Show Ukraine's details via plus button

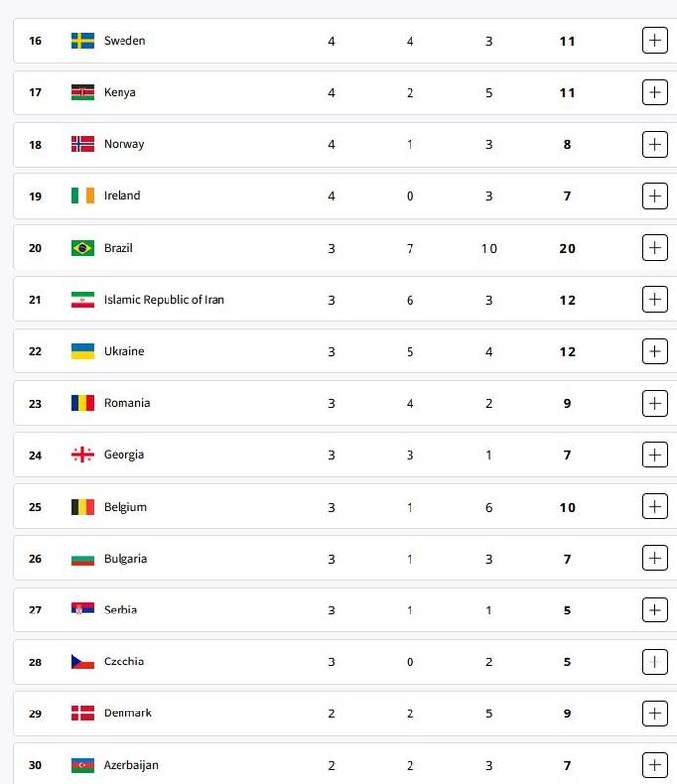654,351
